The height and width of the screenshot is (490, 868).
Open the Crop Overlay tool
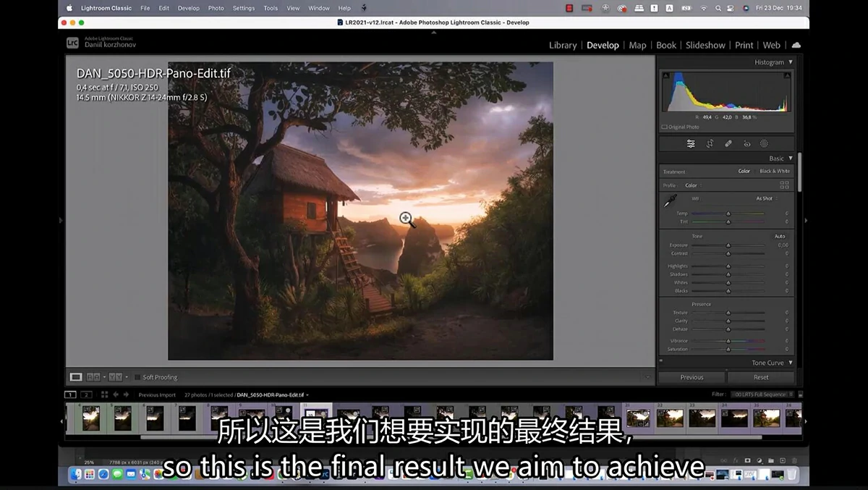tap(710, 144)
